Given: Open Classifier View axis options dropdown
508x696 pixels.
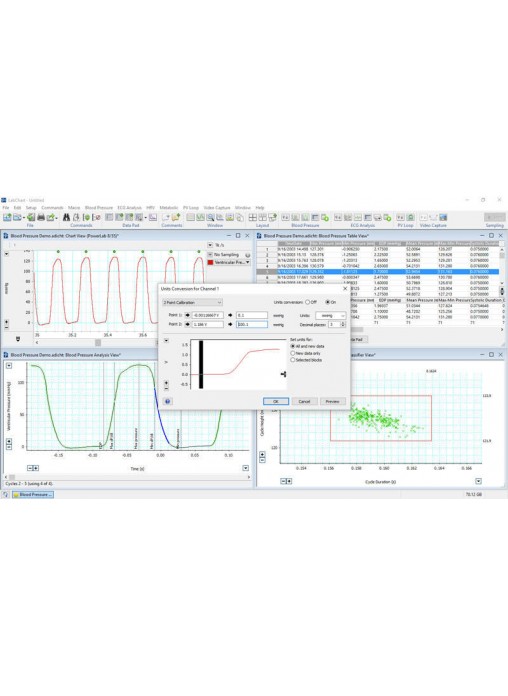Looking at the screenshot, I should (478, 481).
